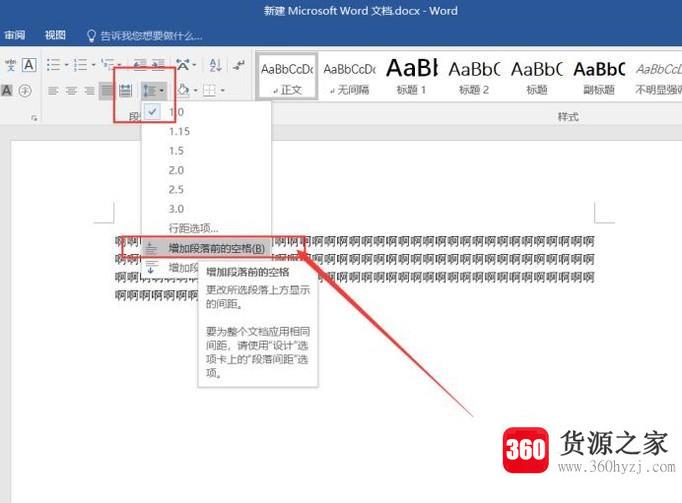The image size is (682, 503).
Task: Align text to the left
Action: 53,91
